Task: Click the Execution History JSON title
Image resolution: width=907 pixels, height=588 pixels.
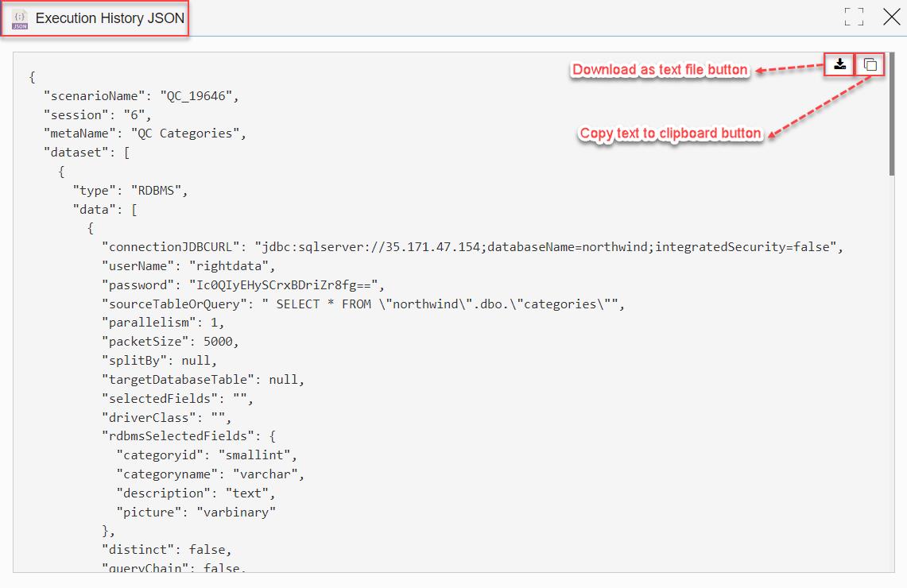Action: (110, 18)
